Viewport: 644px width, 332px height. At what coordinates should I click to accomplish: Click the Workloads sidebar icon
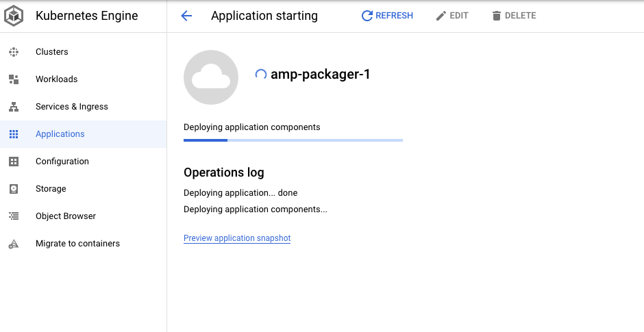point(14,79)
